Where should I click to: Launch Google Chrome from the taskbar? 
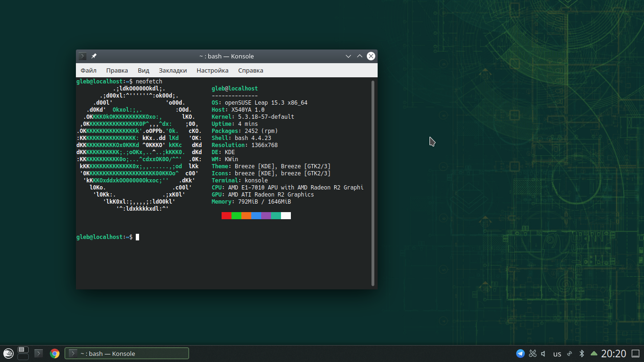click(55, 354)
